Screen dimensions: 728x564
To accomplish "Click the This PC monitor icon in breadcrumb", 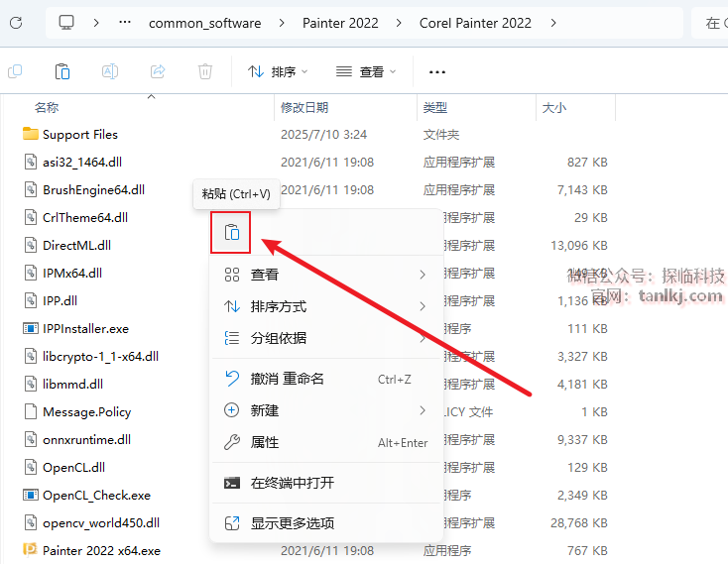I will [66, 22].
